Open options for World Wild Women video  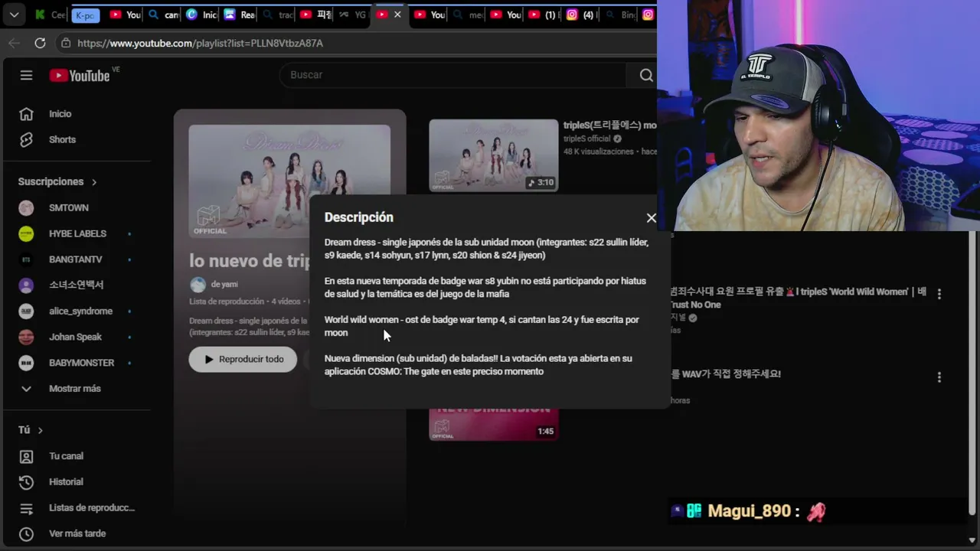[x=939, y=293]
